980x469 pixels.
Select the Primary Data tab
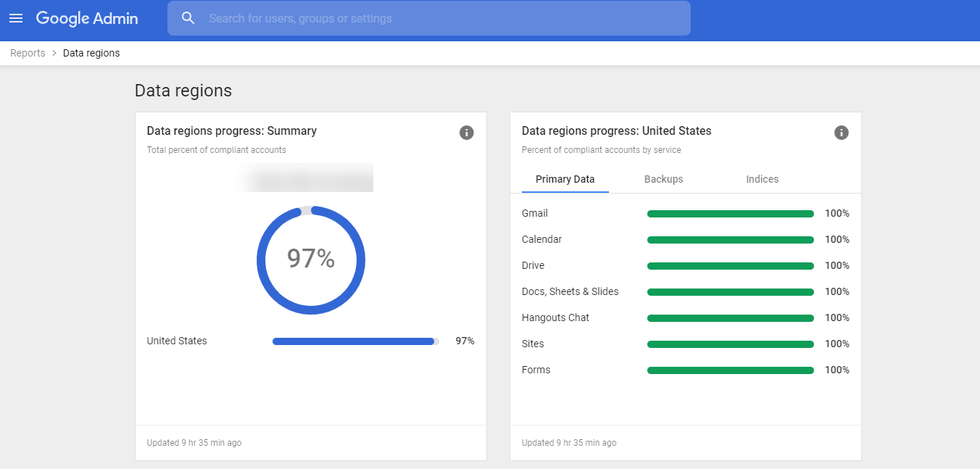coord(565,179)
